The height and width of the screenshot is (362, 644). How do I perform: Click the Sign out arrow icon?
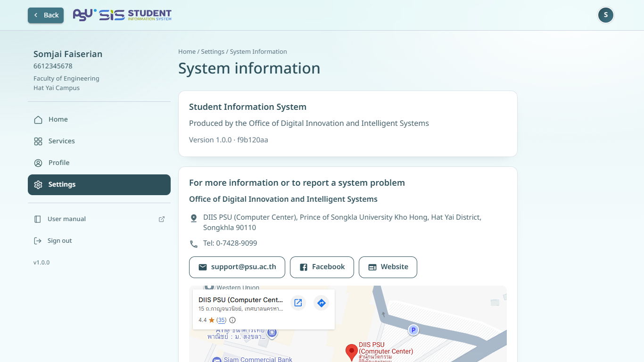[x=38, y=241]
